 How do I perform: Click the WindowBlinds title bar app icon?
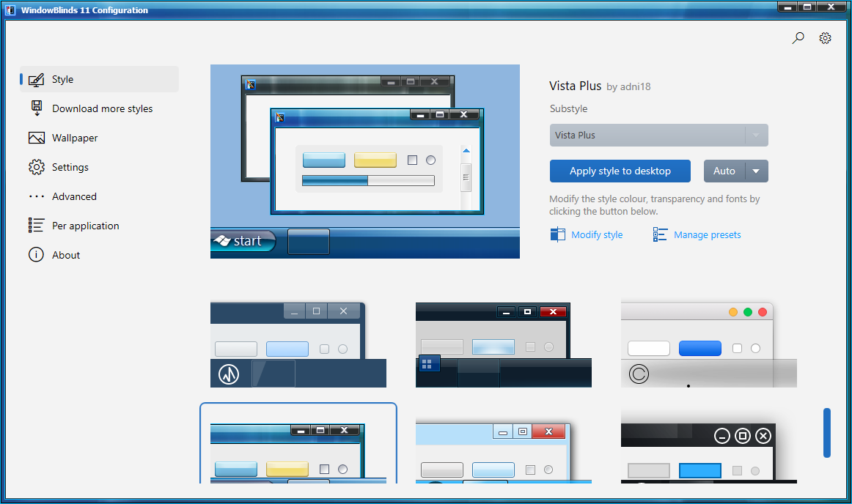click(10, 10)
